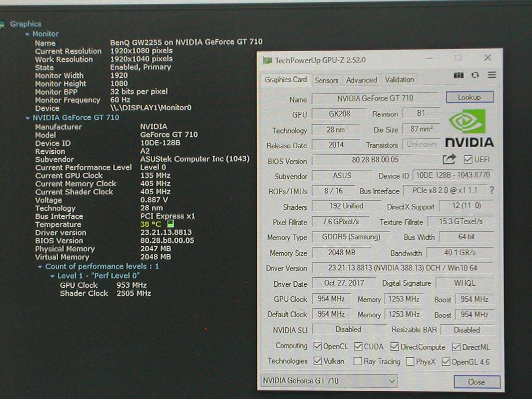Click the NVIDIA logo graphic
The width and height of the screenshot is (532, 399).
[466, 123]
